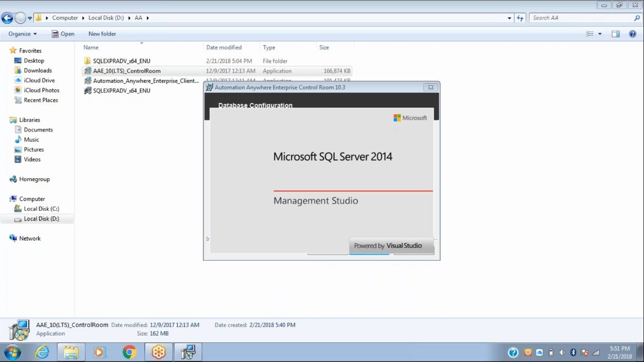Select Computer in the address breadcrumb
644x362 pixels.
[65, 18]
